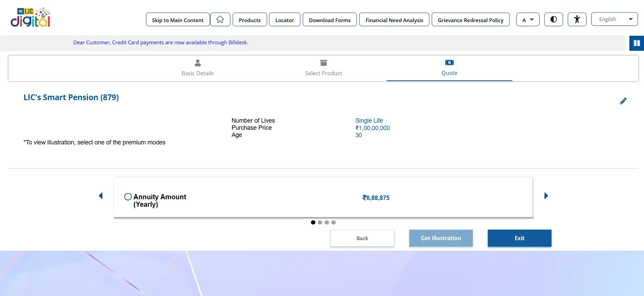Go to the Basic Details step

tap(198, 68)
